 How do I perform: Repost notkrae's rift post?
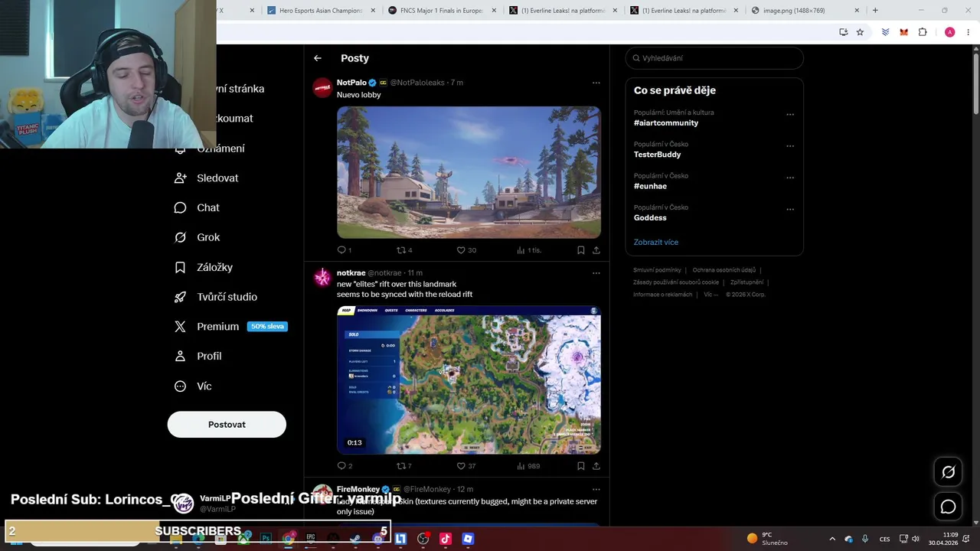point(404,466)
